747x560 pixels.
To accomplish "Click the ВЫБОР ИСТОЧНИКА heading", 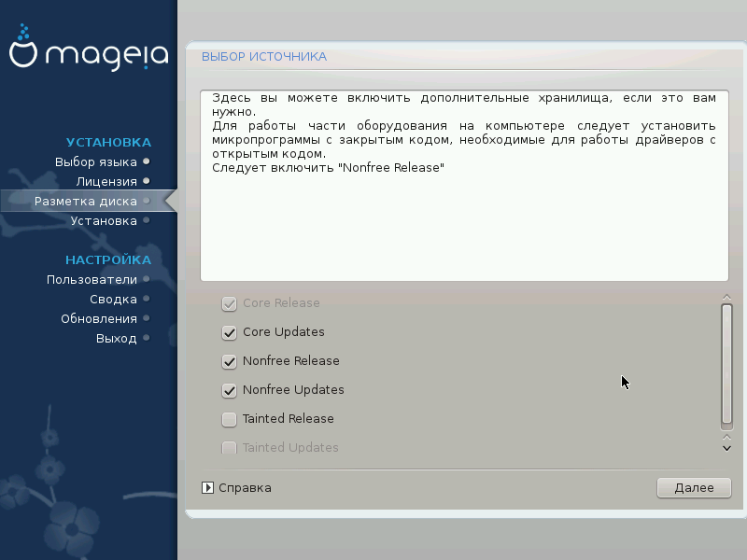I will point(264,57).
